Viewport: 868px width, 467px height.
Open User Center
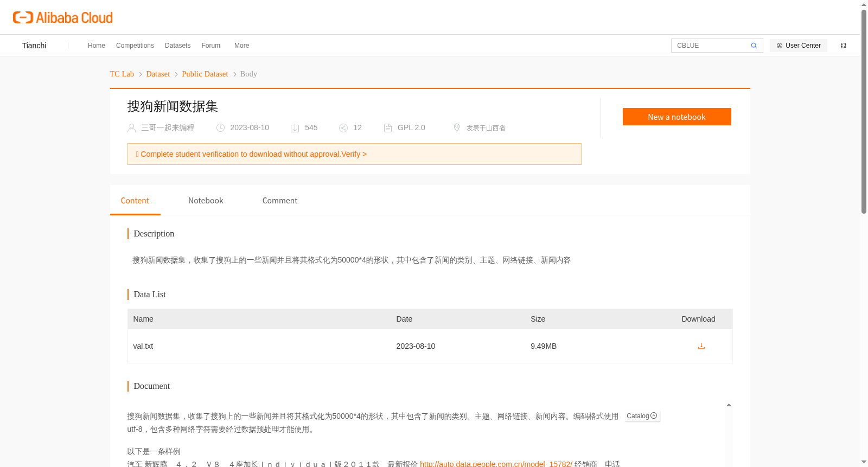coord(799,46)
